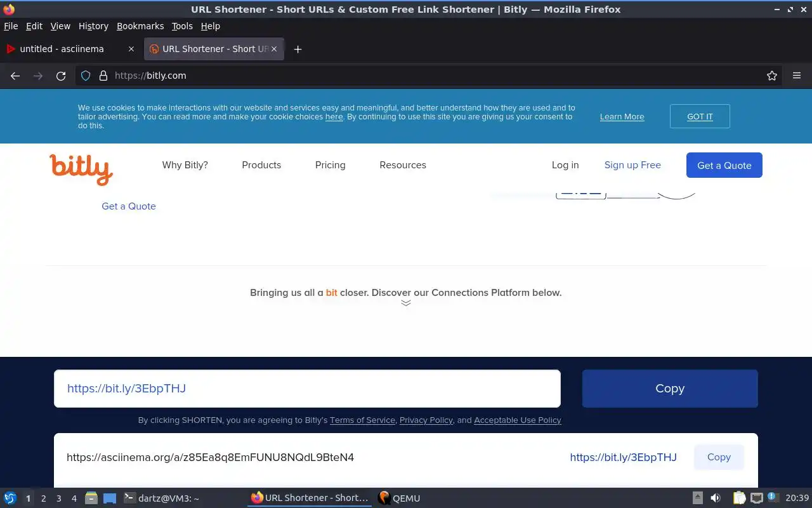Select the URL Shortener tab
The image size is (812, 508).
214,49
